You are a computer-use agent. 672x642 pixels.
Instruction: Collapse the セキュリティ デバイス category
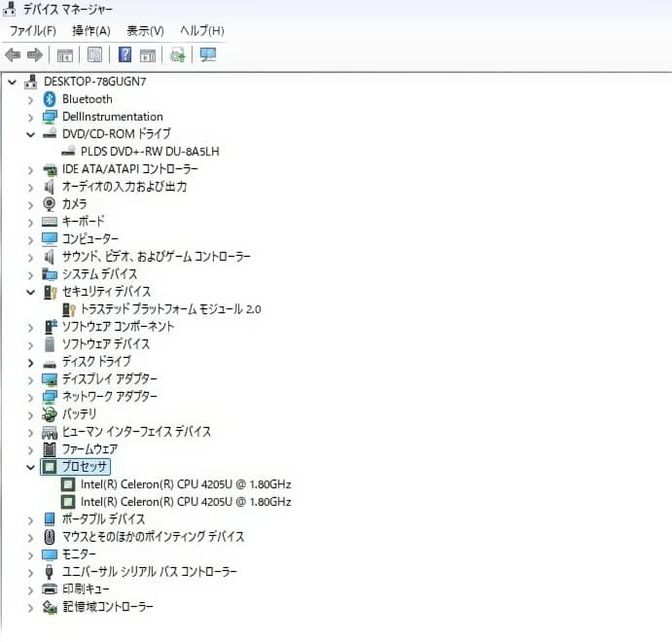30,292
